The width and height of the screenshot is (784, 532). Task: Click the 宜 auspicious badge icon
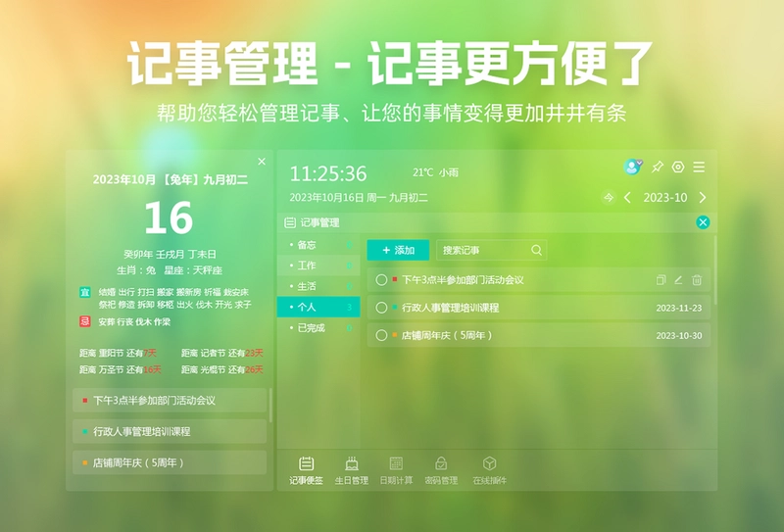[85, 292]
